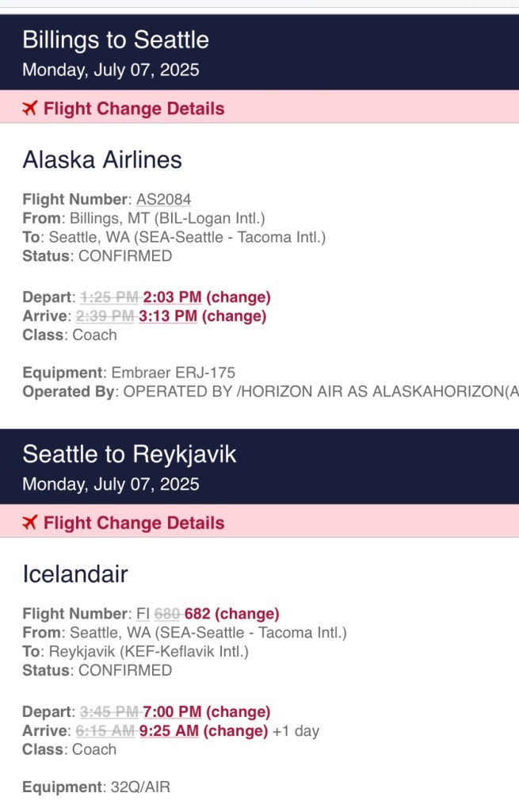
Task: Click the new 682 flight number
Action: click(x=198, y=614)
